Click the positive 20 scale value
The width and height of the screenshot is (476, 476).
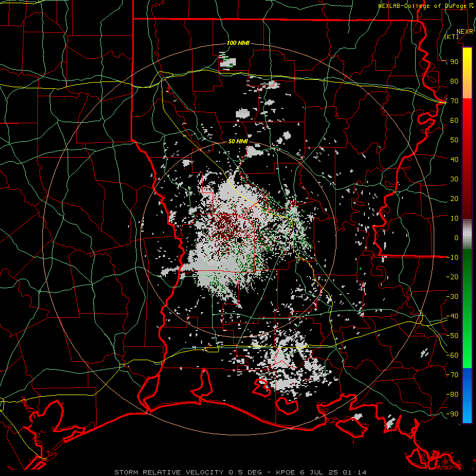coord(454,198)
